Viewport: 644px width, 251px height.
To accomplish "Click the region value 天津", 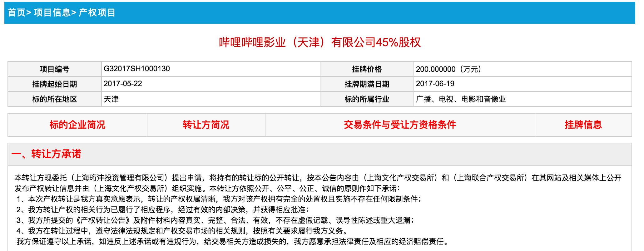I will pos(111,99).
